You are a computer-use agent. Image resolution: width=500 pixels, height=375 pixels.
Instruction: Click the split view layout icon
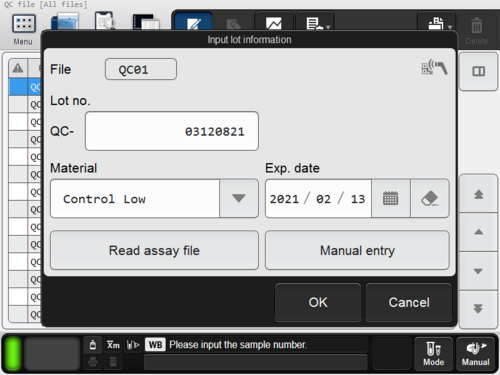[x=478, y=71]
